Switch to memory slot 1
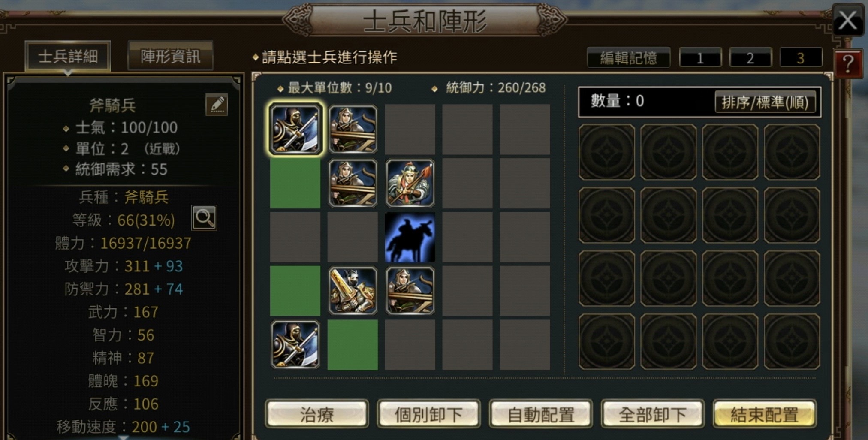This screenshot has height=440, width=868. point(700,58)
